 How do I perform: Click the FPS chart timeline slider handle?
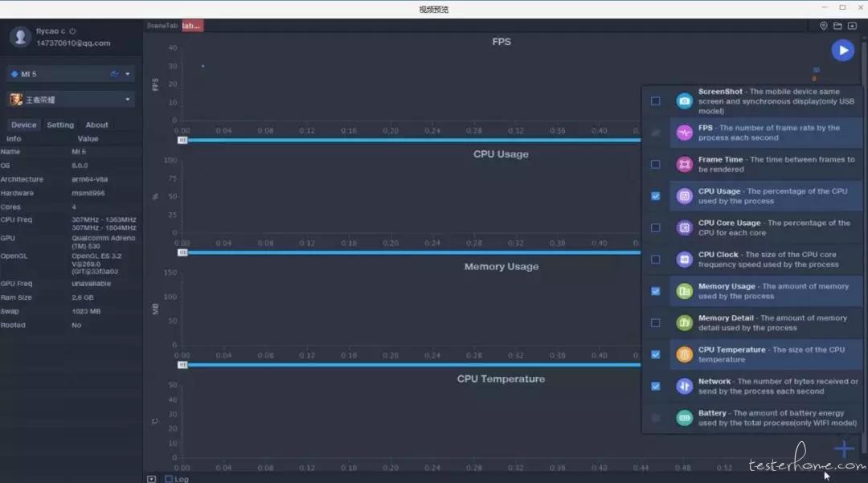[182, 141]
